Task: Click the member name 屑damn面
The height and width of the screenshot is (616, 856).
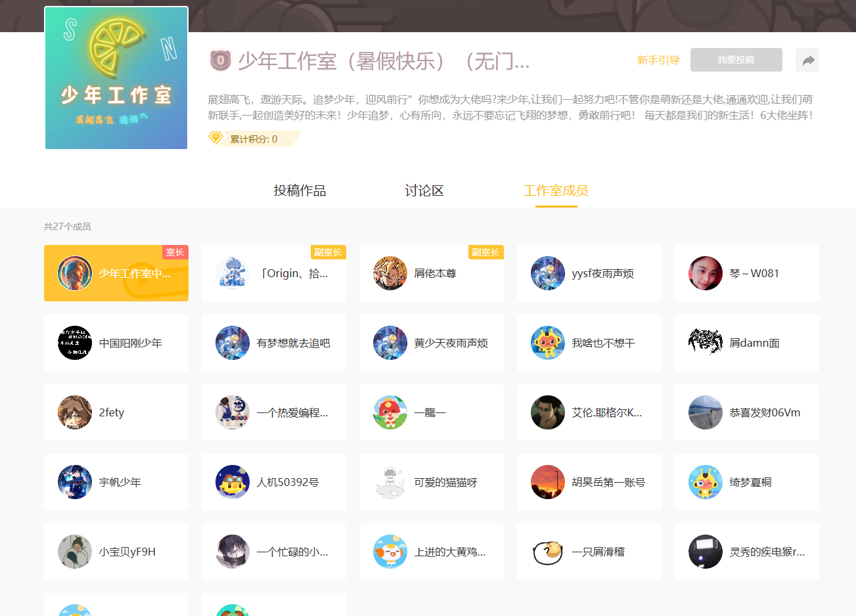Action: [754, 343]
